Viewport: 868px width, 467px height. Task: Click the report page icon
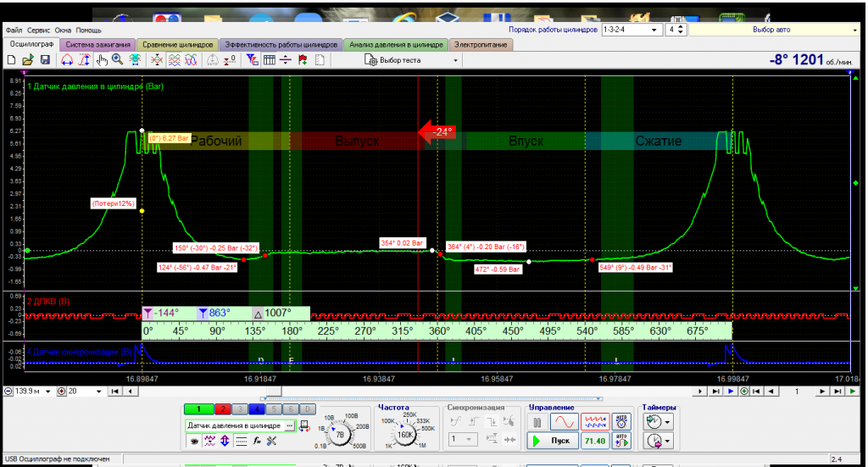(x=320, y=60)
